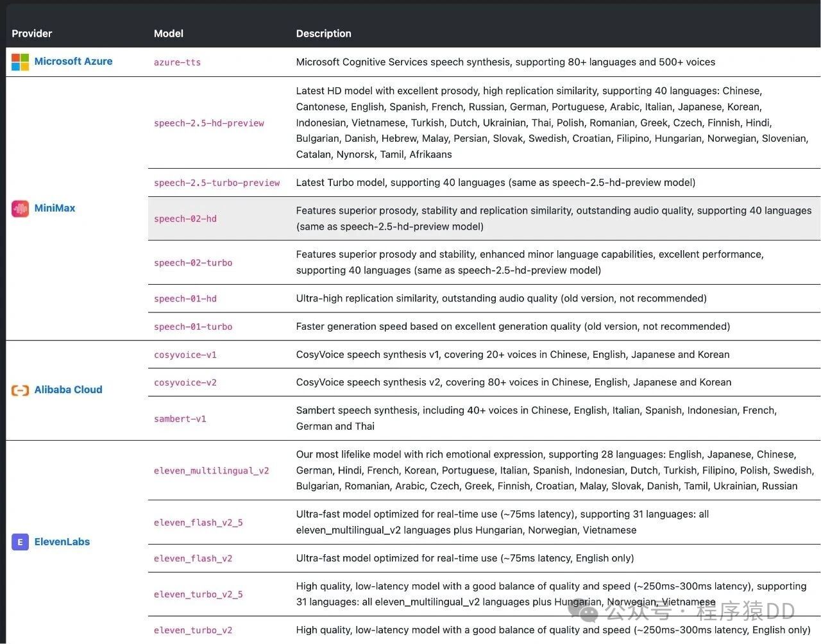Click the CosyVoice v1 description with 20+ voices
Screen dimensions: 821x644
click(x=512, y=355)
